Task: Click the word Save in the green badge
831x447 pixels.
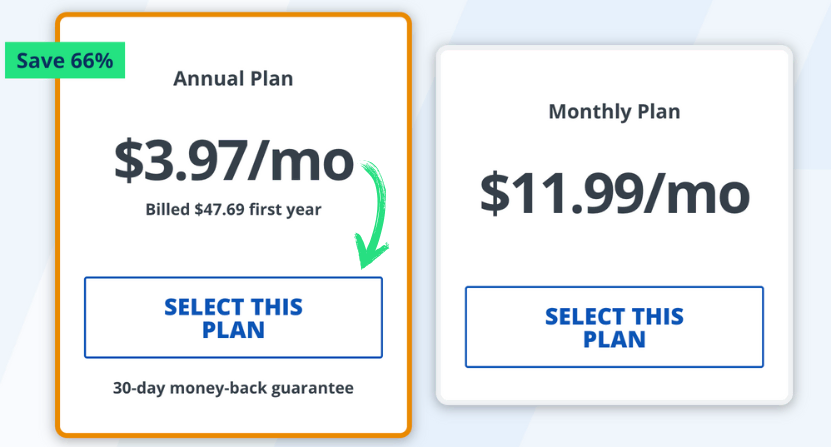Action: [40, 61]
